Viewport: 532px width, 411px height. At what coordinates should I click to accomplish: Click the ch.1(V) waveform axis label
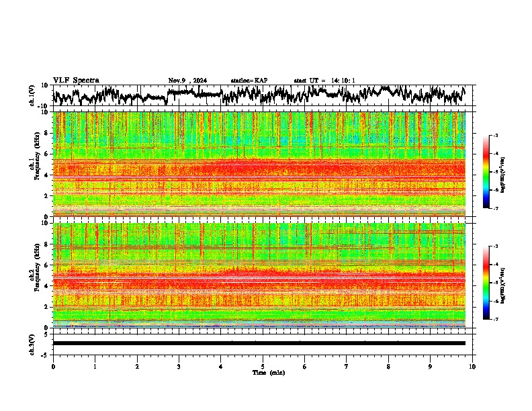32,95
